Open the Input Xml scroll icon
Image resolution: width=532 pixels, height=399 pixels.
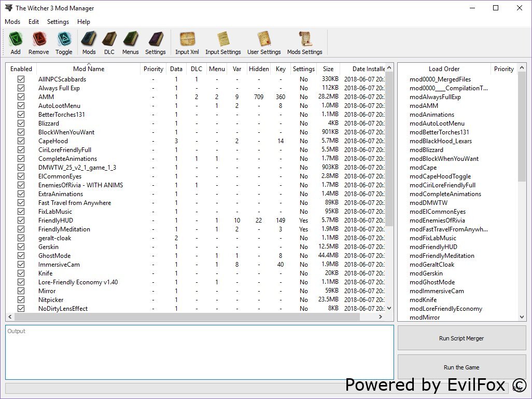click(187, 39)
